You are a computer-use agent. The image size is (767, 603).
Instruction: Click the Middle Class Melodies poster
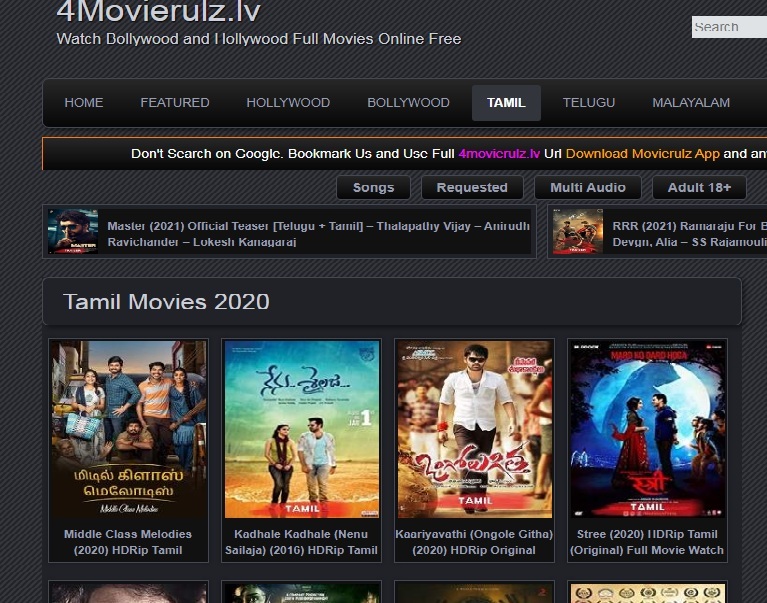(129, 429)
